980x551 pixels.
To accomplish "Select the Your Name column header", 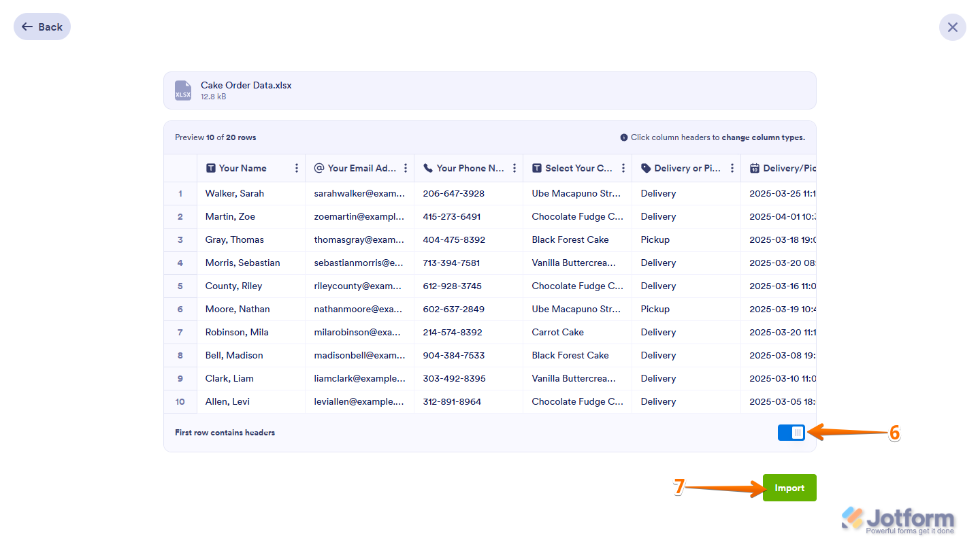I will point(251,168).
